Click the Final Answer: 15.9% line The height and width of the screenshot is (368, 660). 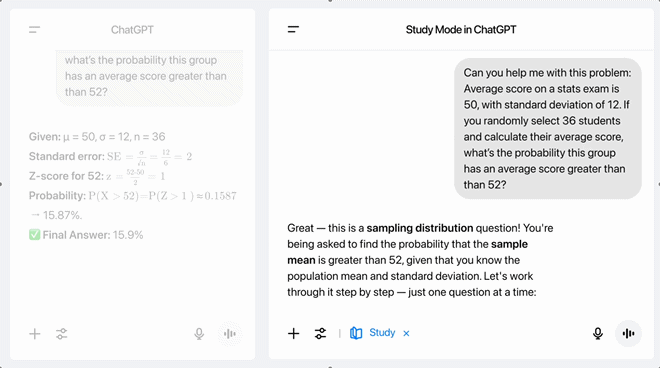click(x=86, y=235)
